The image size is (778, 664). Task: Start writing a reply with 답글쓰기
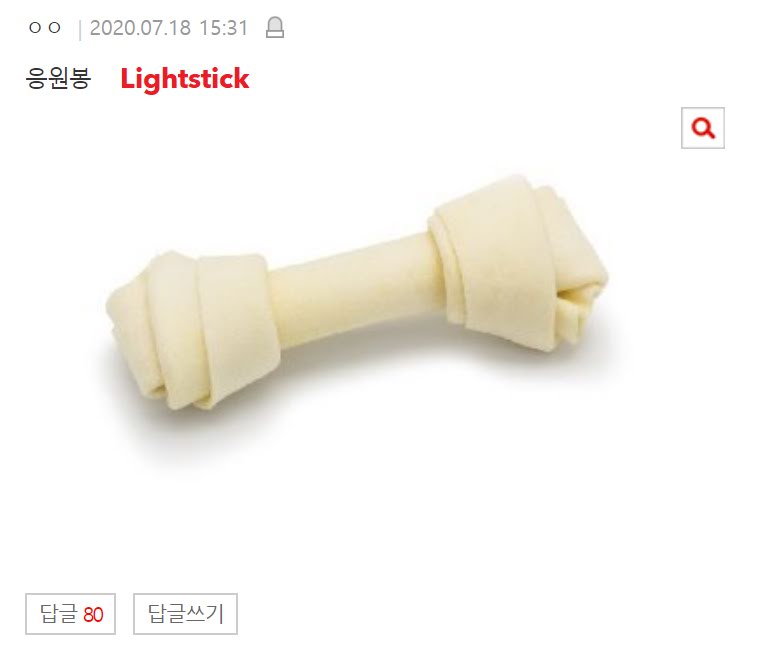point(185,614)
